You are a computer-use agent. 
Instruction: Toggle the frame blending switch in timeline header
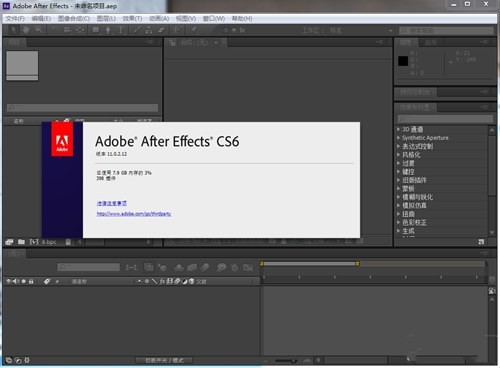pos(192,267)
